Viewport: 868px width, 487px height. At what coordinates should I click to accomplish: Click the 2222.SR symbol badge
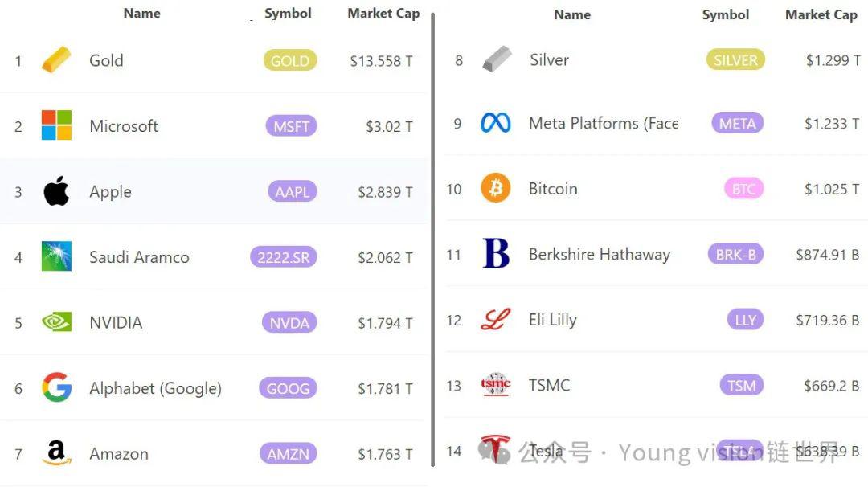point(284,257)
